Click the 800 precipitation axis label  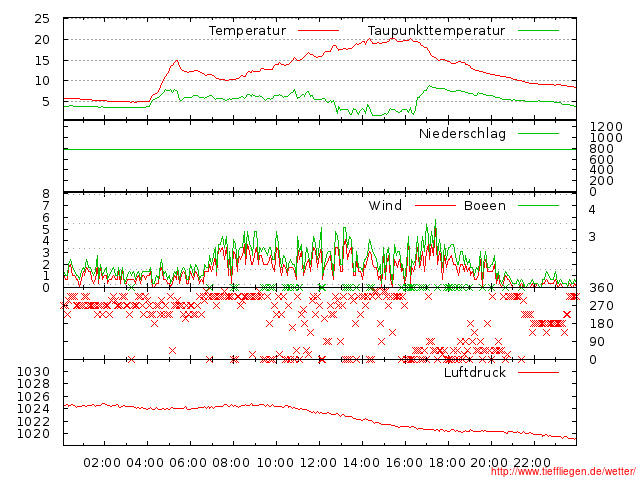coord(602,149)
